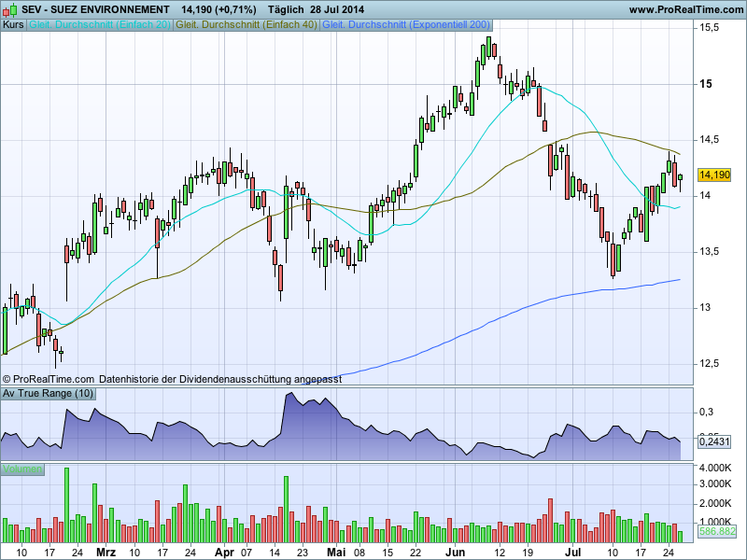Click the last green candle of the price chart
747x560 pixels.
coord(681,177)
